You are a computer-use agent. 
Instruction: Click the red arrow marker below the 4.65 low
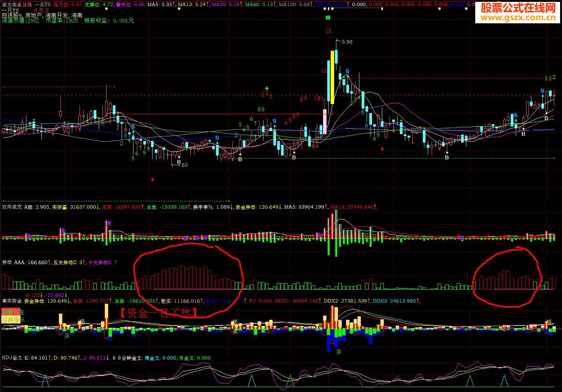pyautogui.click(x=153, y=179)
